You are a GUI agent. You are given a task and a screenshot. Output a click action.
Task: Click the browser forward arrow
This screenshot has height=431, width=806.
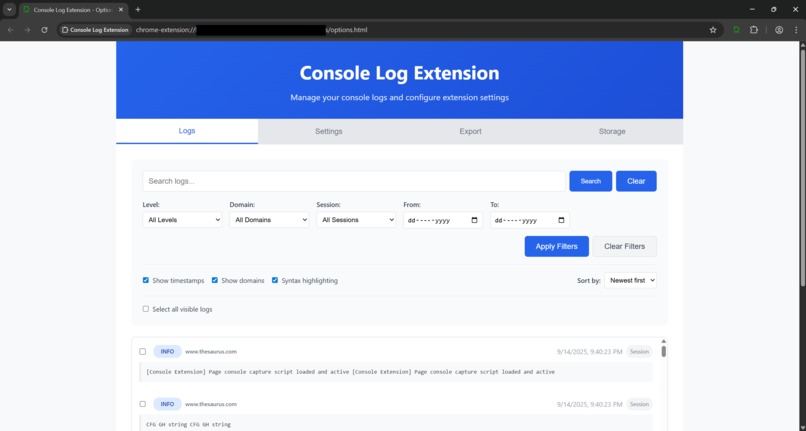tap(27, 30)
